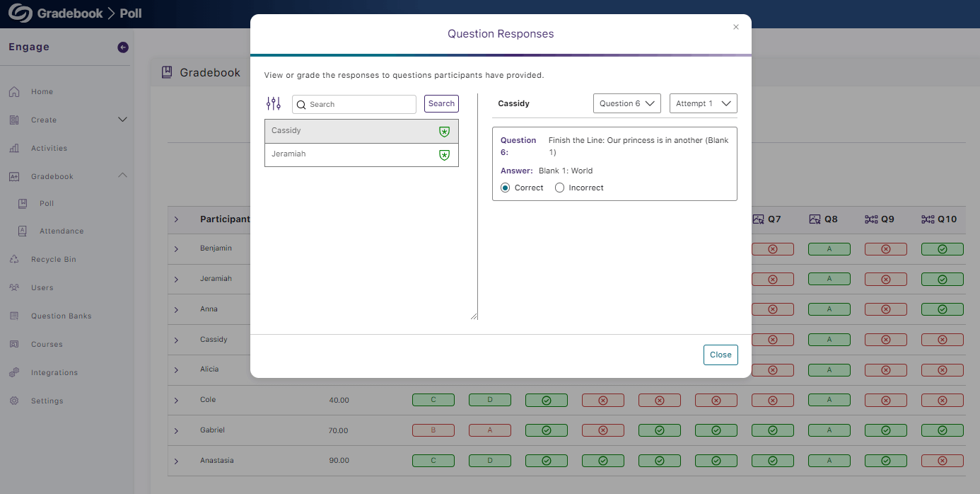Click the Q9 matching question type icon
Screen dimensions: 980x494
(x=871, y=219)
